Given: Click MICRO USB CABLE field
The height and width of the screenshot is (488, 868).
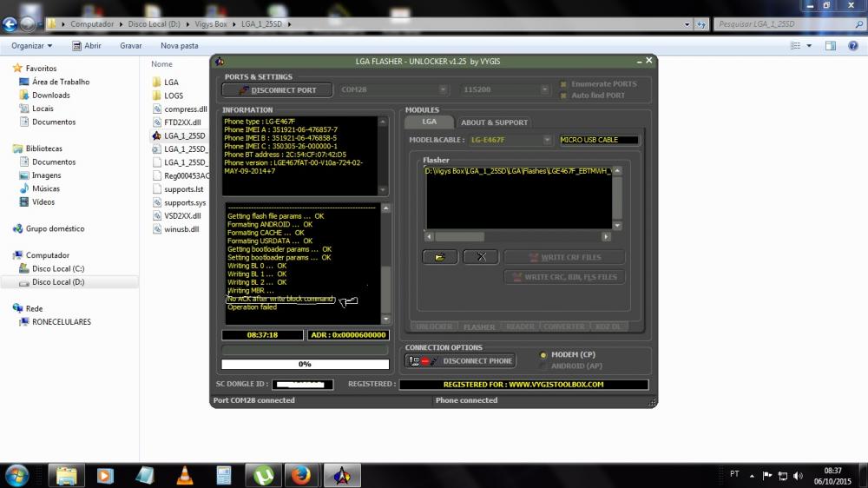Looking at the screenshot, I should [x=599, y=140].
